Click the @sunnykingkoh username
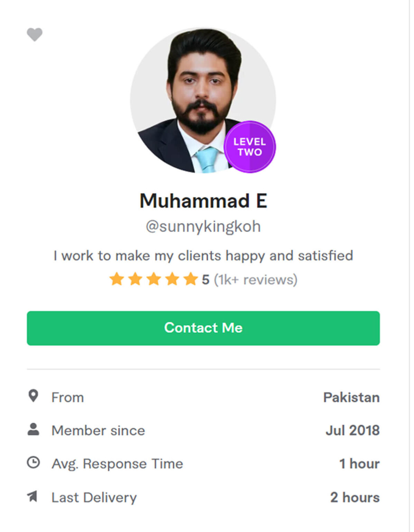Screen dimensions: 414x532 [203, 227]
